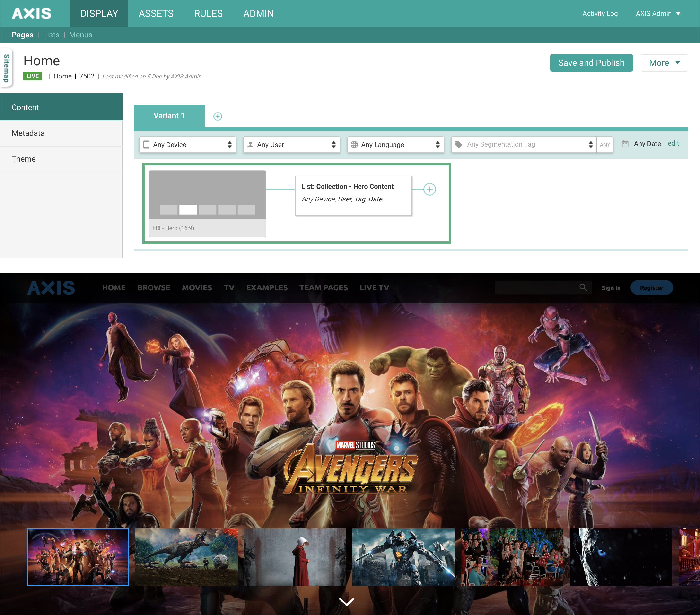Click the AXIS logo in the admin header
The image size is (700, 615).
pyautogui.click(x=32, y=13)
